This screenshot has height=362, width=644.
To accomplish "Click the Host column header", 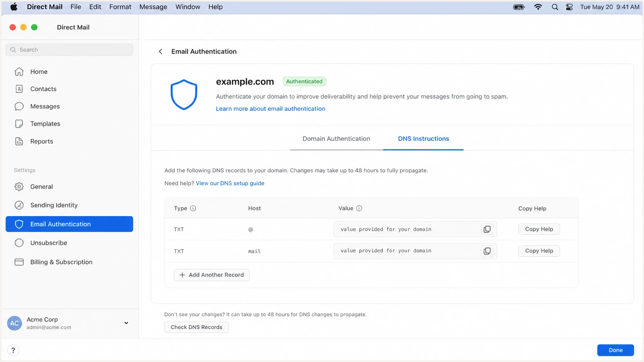I will [x=255, y=208].
